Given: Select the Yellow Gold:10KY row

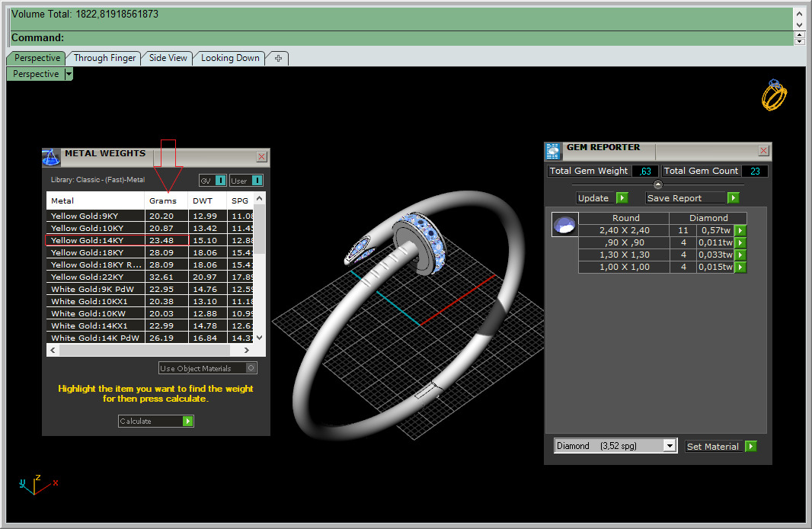Looking at the screenshot, I should click(150, 228).
